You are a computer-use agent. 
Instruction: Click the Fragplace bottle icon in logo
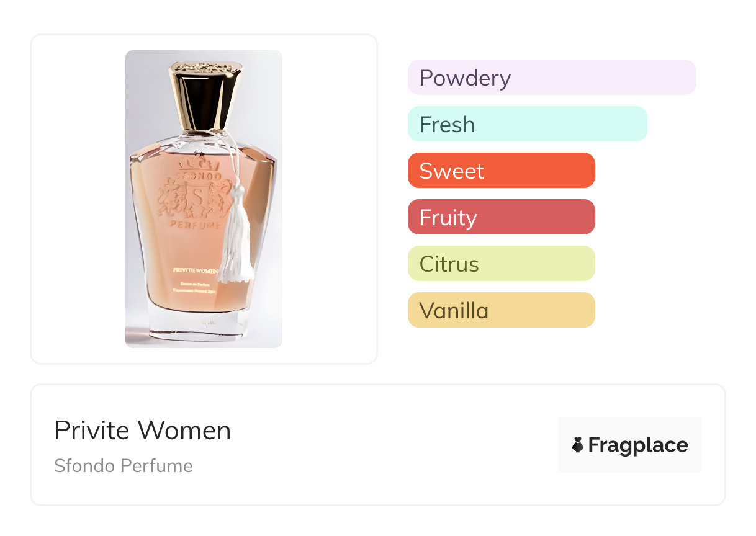[578, 445]
